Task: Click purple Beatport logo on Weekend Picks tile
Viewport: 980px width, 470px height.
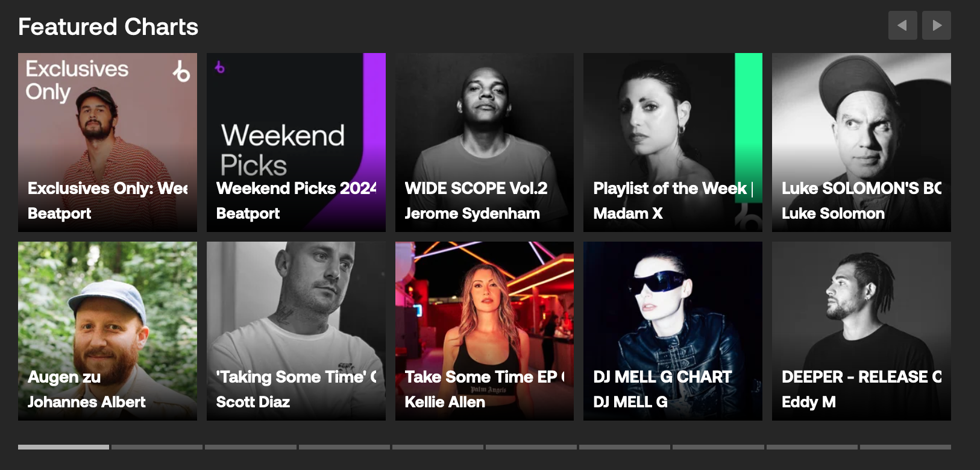Action: tap(220, 67)
